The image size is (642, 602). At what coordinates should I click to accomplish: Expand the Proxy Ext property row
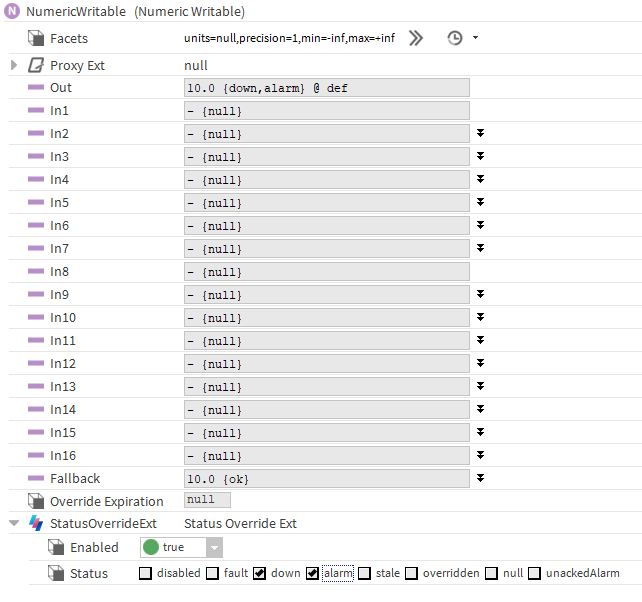pos(14,65)
